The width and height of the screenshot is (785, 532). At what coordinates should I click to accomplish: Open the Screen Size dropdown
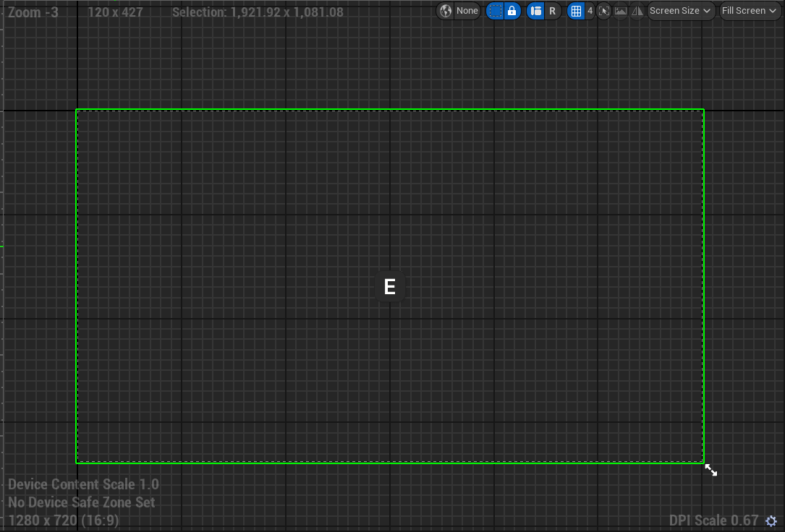(x=680, y=11)
